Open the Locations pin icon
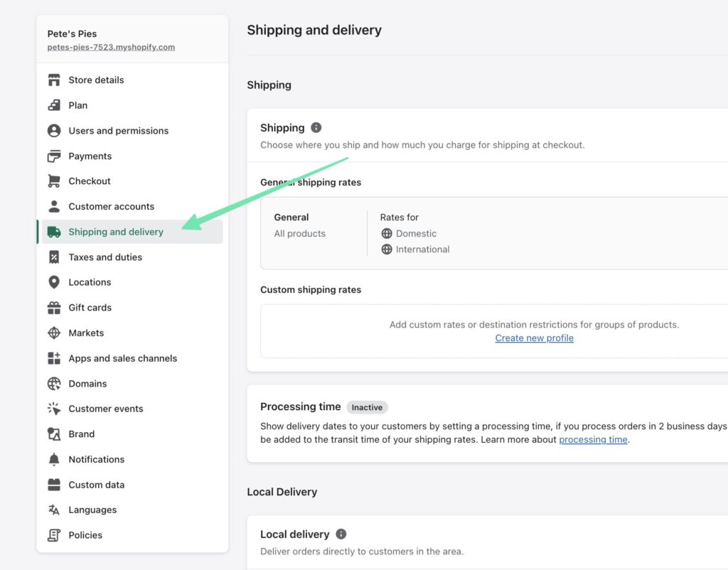 pyautogui.click(x=54, y=282)
